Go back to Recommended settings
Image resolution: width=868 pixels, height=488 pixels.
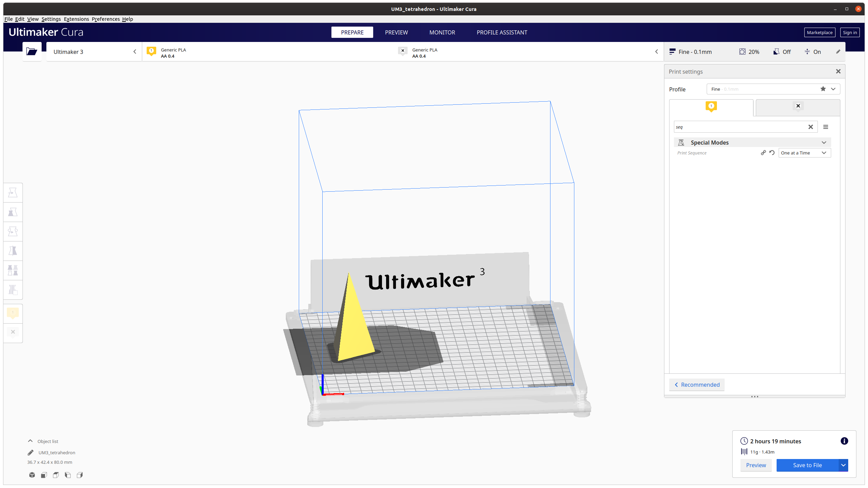click(x=697, y=385)
